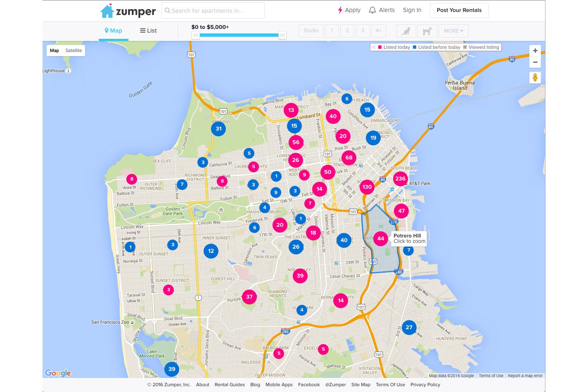Click the blue 39 cluster near Lake Merced
The image size is (588, 392).
click(x=172, y=369)
